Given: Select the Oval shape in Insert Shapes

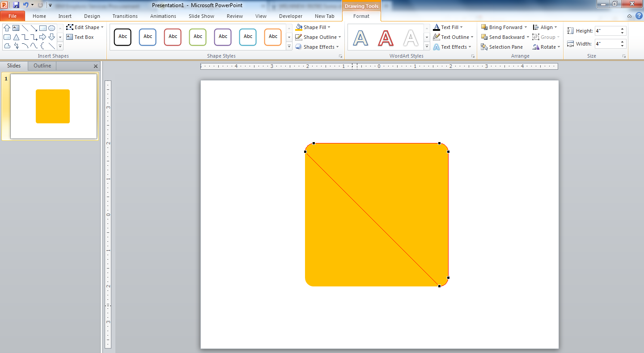Looking at the screenshot, I should click(52, 28).
